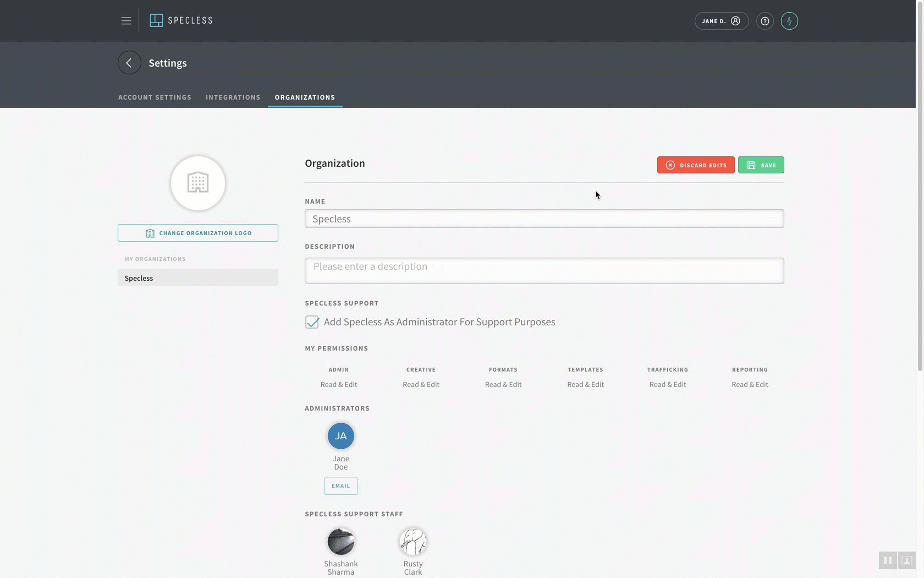Click Change Organization Logo button
This screenshot has width=924, height=578.
coord(198,233)
